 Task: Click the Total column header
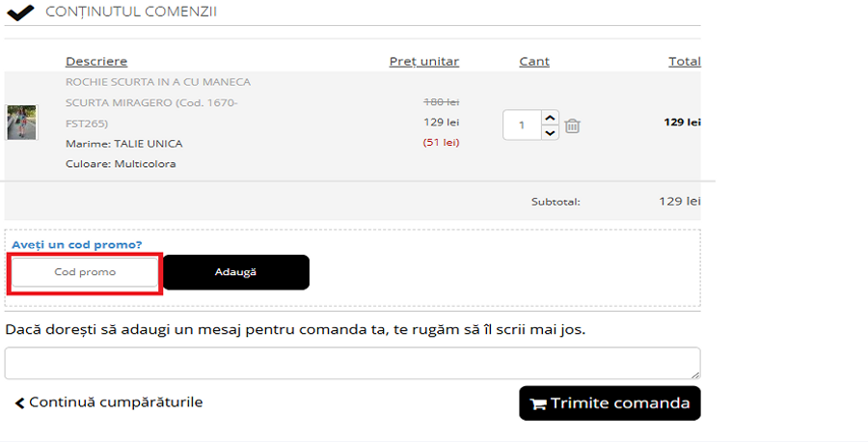click(x=685, y=61)
